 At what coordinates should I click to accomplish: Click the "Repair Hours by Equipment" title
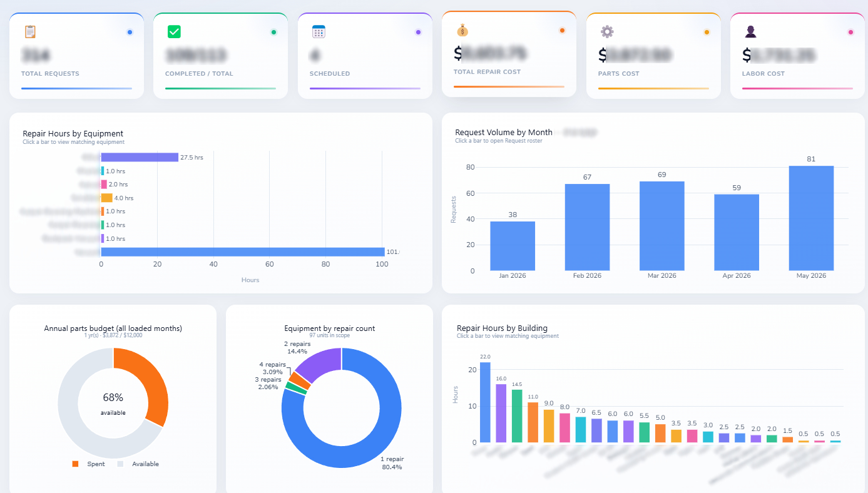(x=73, y=133)
